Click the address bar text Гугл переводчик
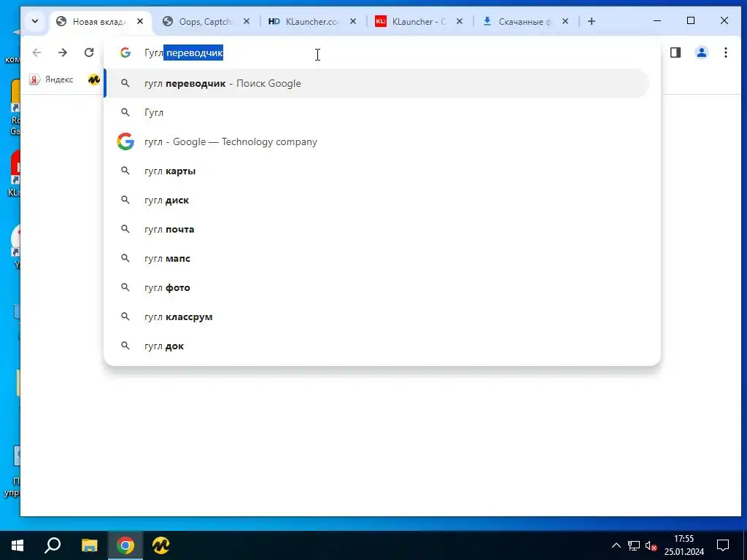Viewport: 747px width, 560px height. coord(184,52)
